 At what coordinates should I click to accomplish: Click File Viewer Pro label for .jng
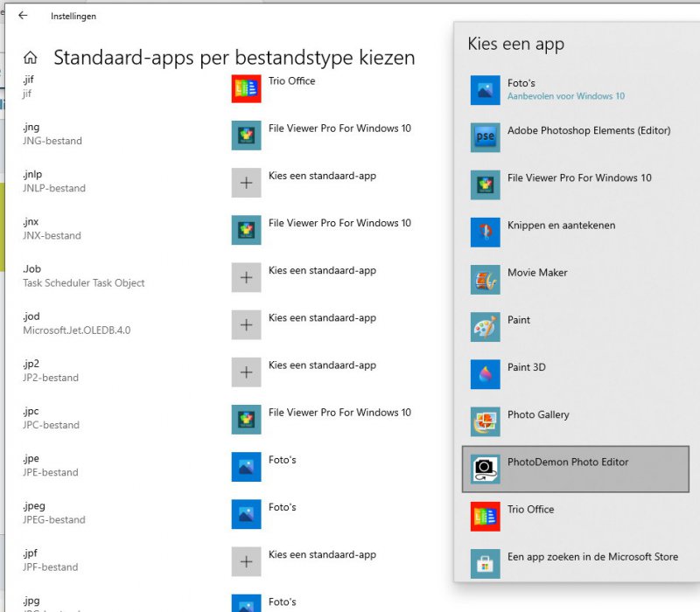(339, 128)
